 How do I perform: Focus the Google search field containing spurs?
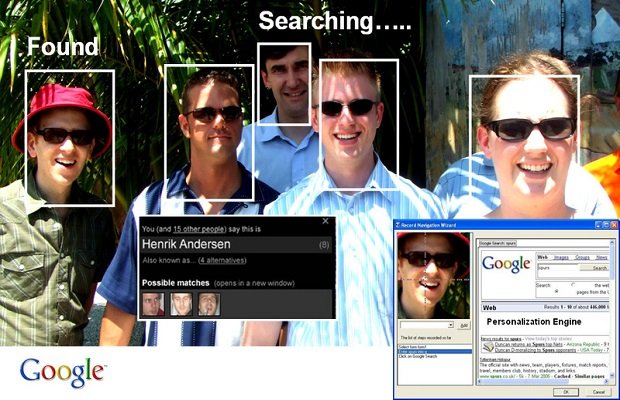(x=558, y=268)
